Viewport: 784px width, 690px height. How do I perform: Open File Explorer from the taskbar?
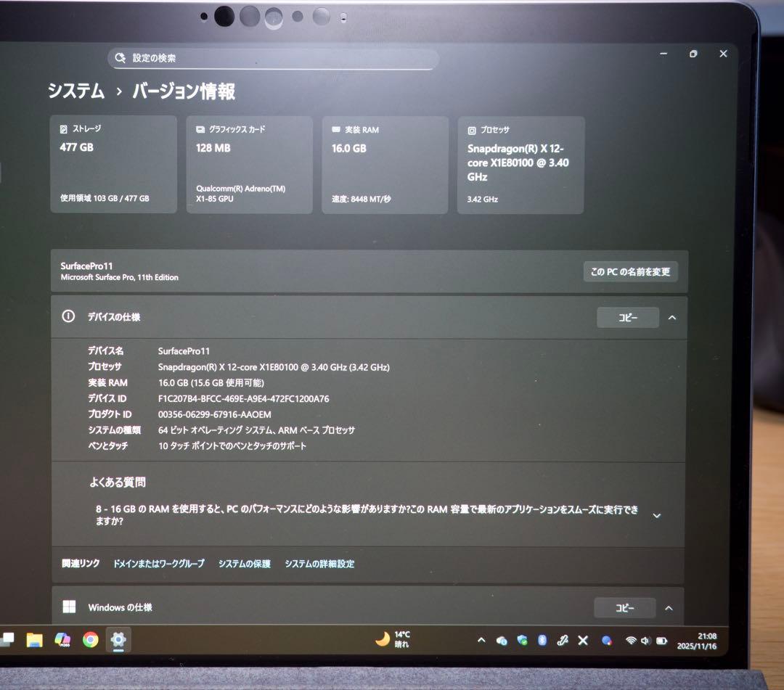tap(34, 640)
